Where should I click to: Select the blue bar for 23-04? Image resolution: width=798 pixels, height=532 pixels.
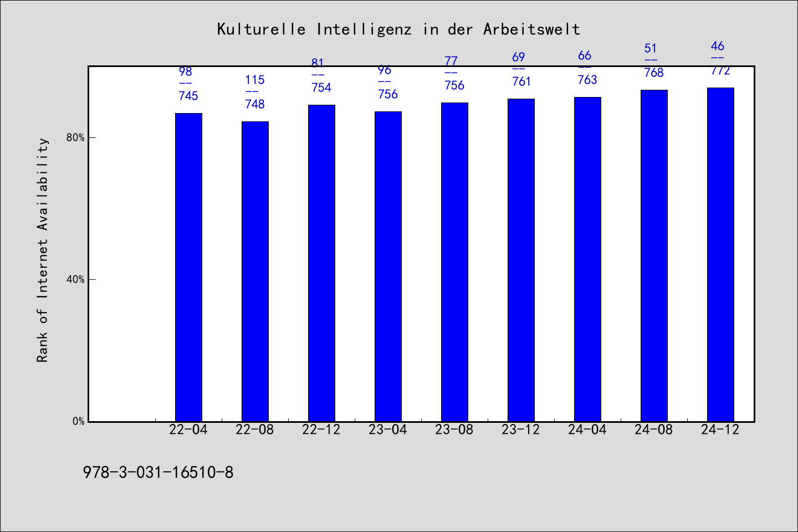pos(388,267)
